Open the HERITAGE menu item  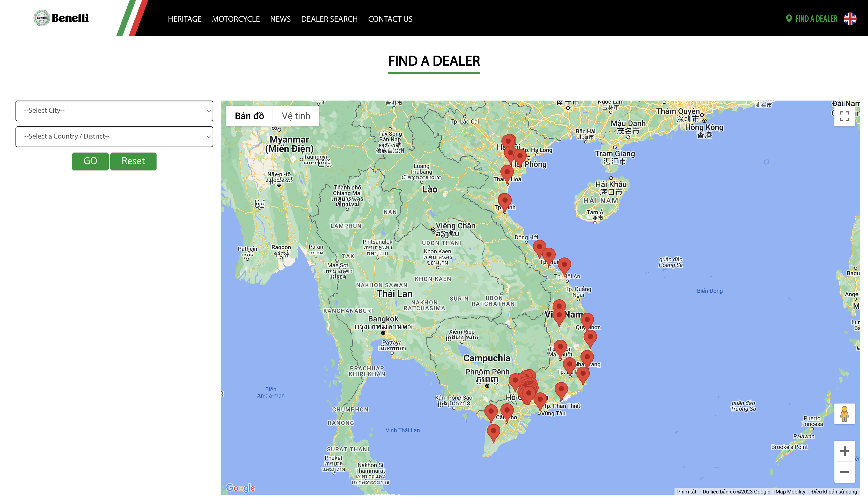pos(185,19)
